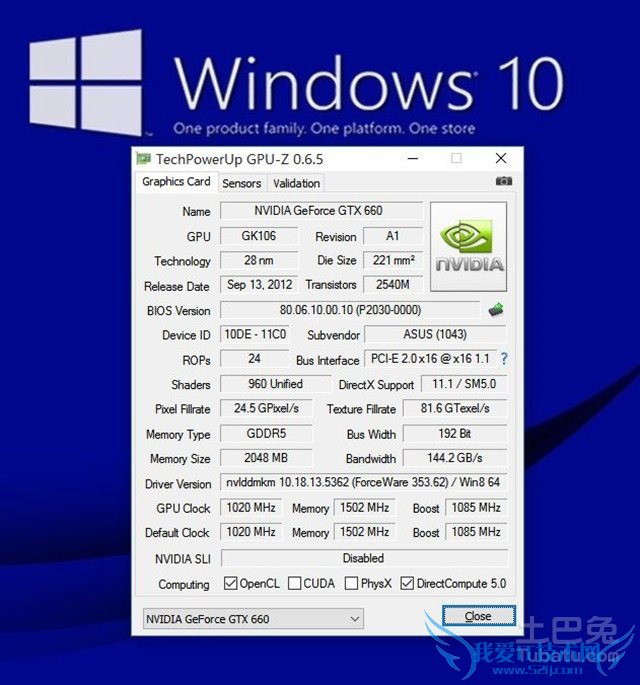Click the Driver Version field

pyautogui.click(x=363, y=482)
